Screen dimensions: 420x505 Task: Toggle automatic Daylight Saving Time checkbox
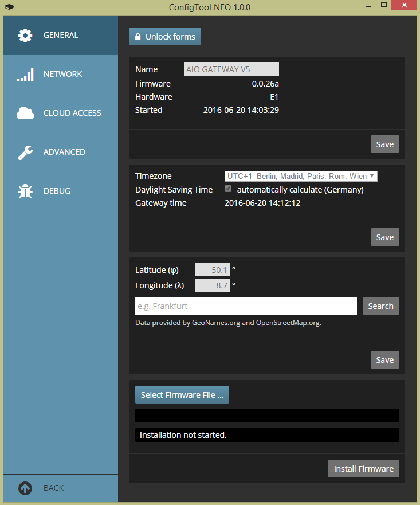[x=228, y=189]
